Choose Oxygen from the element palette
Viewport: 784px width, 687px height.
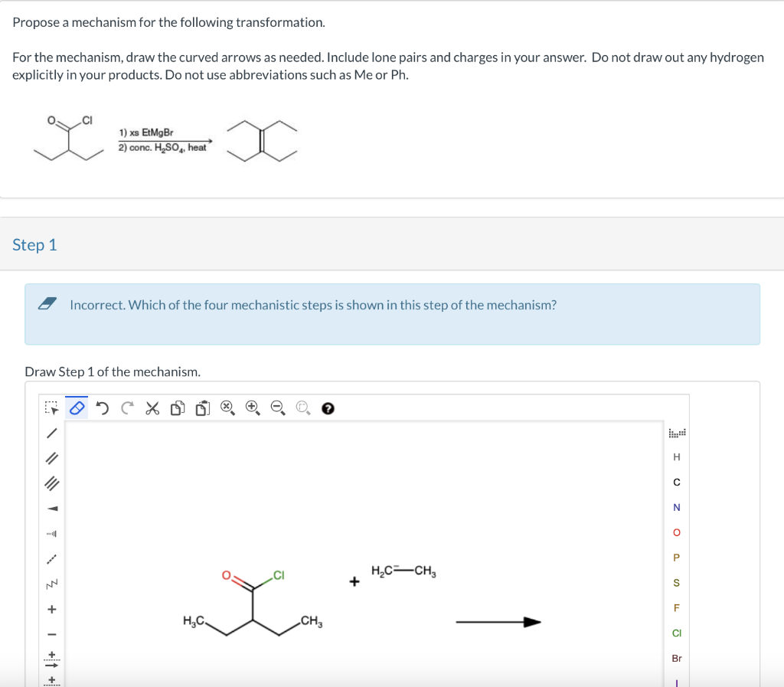pyautogui.click(x=676, y=532)
